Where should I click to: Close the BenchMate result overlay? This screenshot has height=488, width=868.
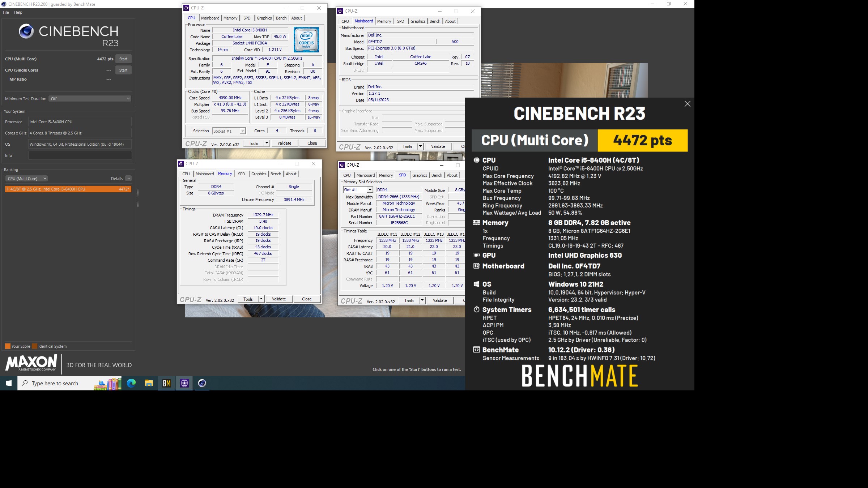tap(687, 104)
